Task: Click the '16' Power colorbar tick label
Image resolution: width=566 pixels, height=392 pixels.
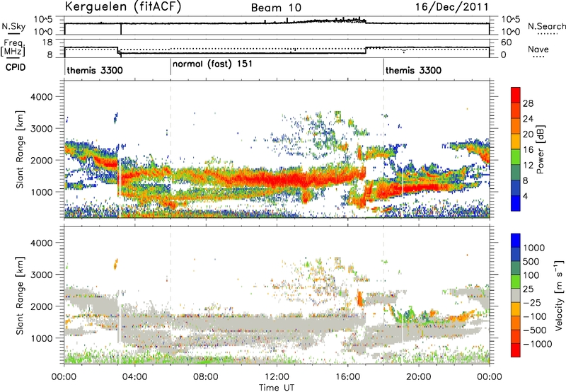Action: coord(528,149)
